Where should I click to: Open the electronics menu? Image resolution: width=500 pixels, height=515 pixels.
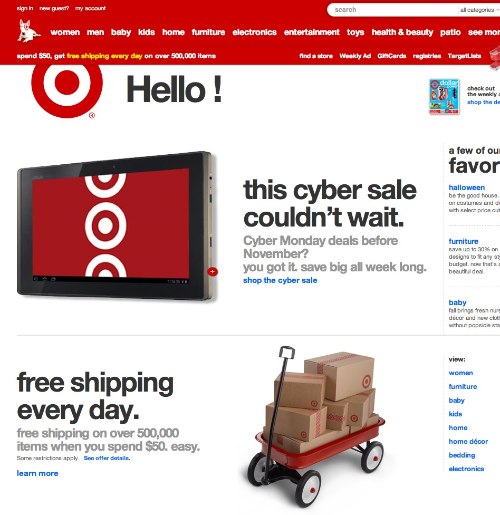254,32
